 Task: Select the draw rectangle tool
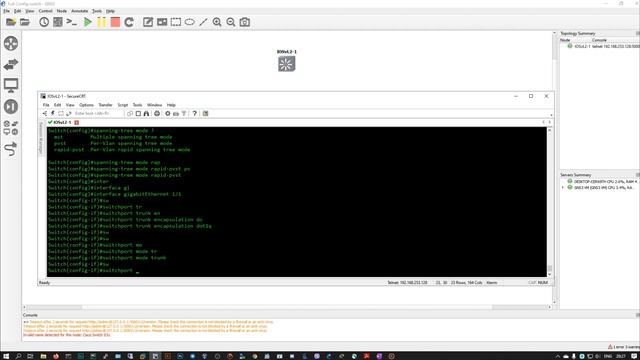tap(176, 22)
